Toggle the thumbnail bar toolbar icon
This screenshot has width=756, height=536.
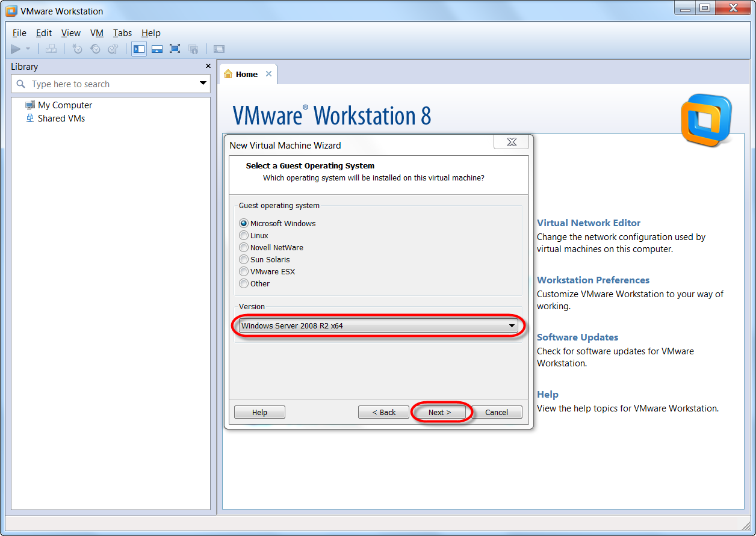pyautogui.click(x=157, y=49)
